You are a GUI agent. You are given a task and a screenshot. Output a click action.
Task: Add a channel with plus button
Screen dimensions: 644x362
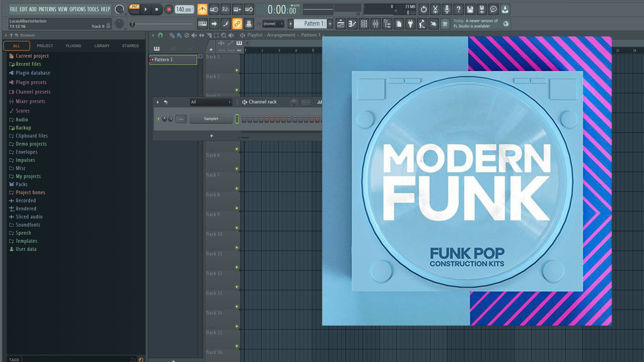tap(212, 136)
